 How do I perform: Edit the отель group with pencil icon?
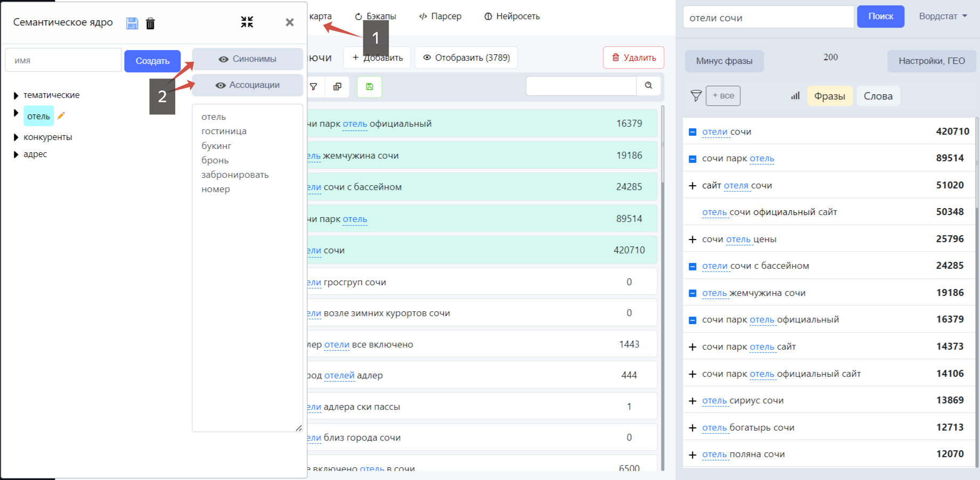coord(61,115)
